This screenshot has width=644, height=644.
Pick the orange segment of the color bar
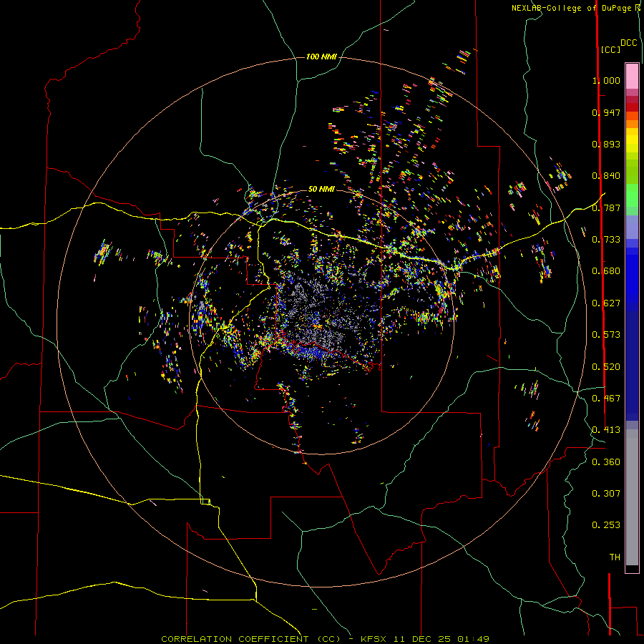click(632, 124)
